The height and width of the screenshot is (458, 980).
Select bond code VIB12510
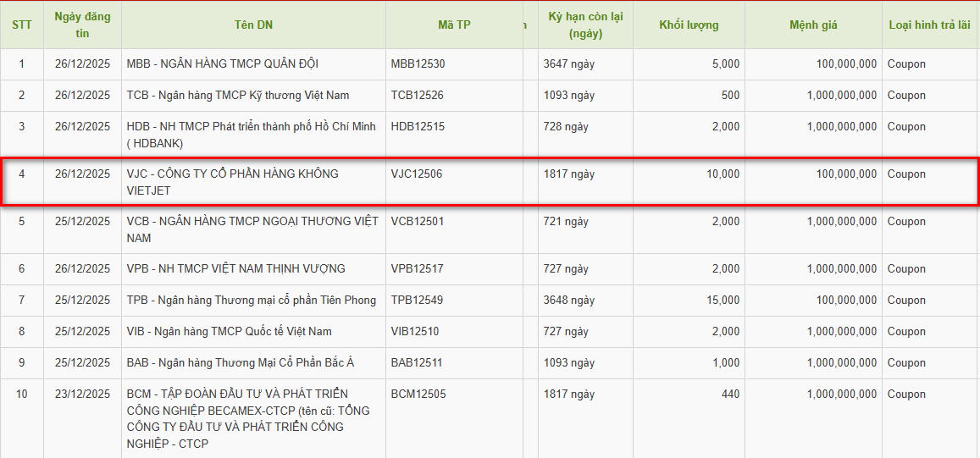pos(415,332)
